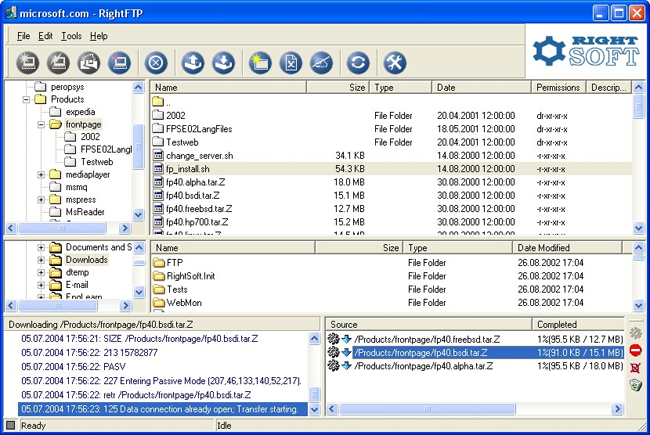650x435 pixels.
Task: Select the expedia folder in remote tree
Action: pos(80,112)
